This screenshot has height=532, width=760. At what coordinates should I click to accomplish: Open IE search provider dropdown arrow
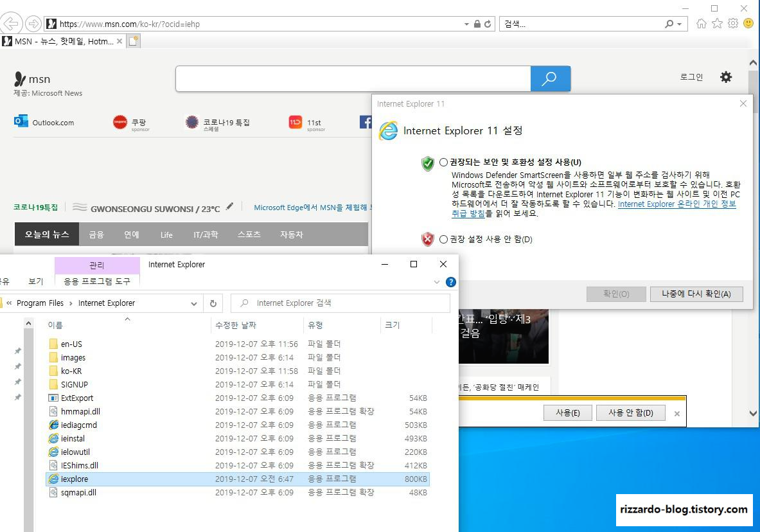[x=680, y=24]
